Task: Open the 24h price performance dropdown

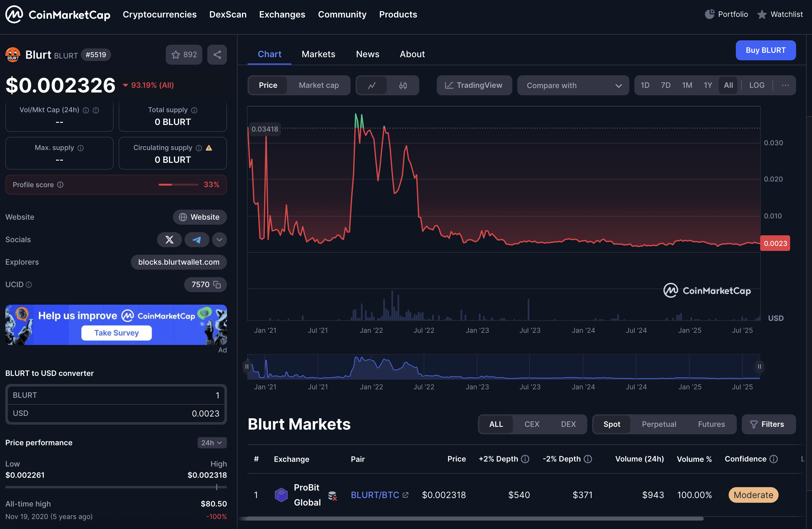Action: [212, 443]
